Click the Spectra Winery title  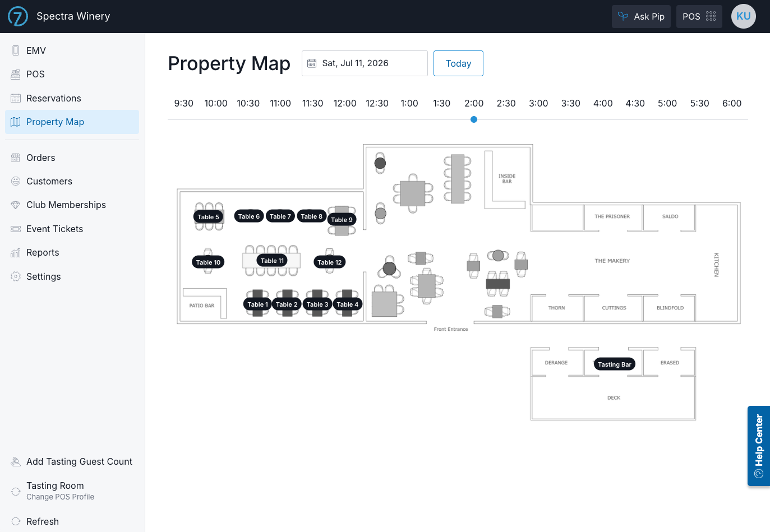[73, 16]
